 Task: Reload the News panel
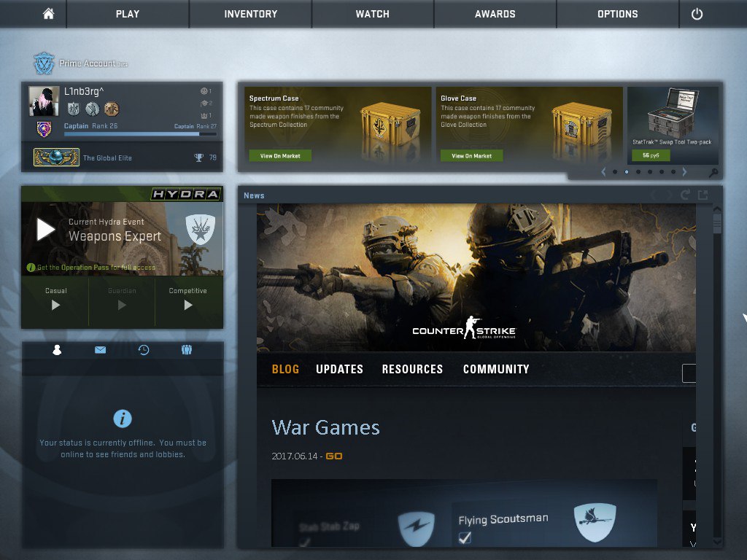(x=685, y=195)
